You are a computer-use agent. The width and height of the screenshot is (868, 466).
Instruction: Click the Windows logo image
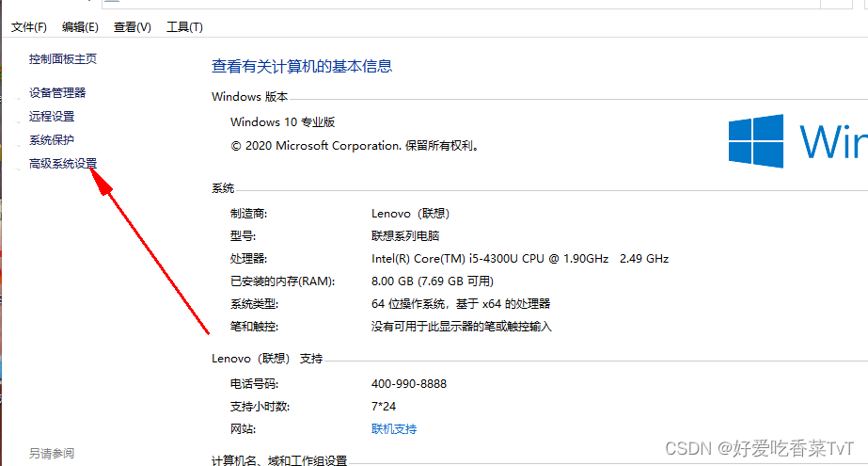(x=756, y=141)
